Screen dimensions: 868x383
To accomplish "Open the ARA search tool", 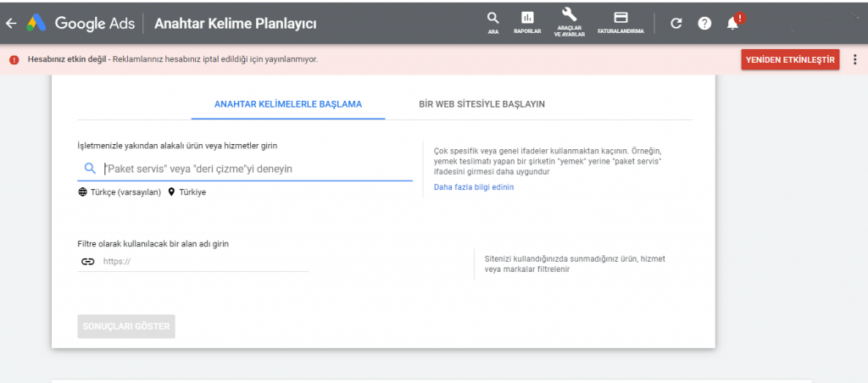I will 492,23.
